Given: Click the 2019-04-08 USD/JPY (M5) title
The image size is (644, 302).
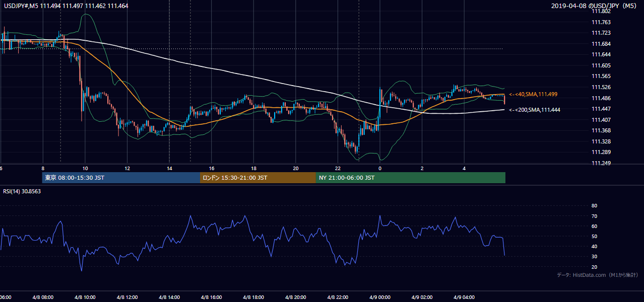Looking at the screenshot, I should pyautogui.click(x=595, y=6).
